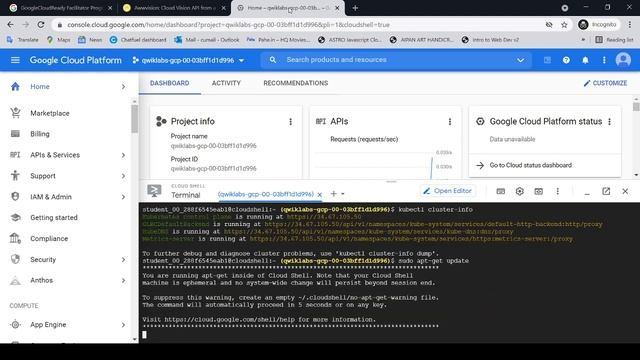
Task: Expand the Security submenu chevron
Action: (x=123, y=260)
